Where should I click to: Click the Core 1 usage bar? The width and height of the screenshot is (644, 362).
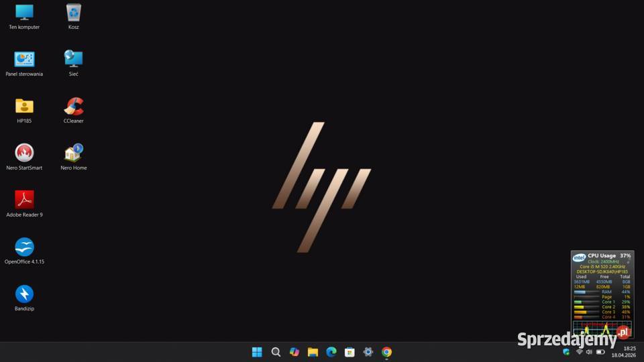[586, 302]
